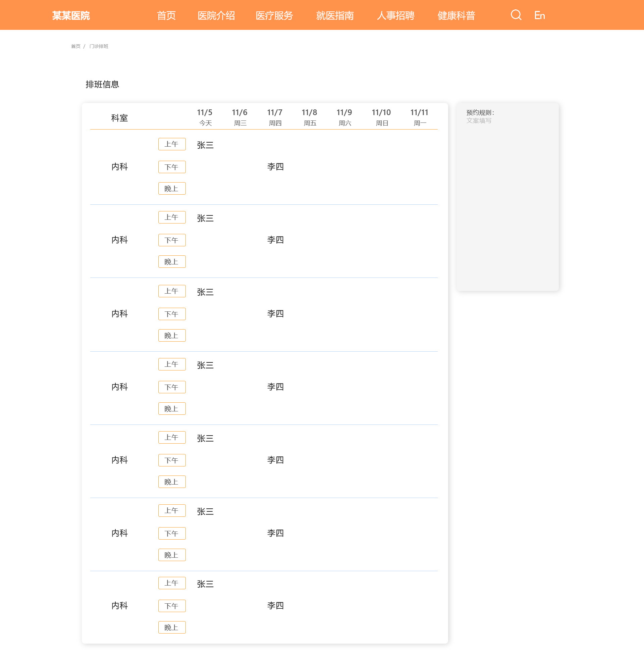Select 晚上 in the first 内科 row

pos(172,189)
